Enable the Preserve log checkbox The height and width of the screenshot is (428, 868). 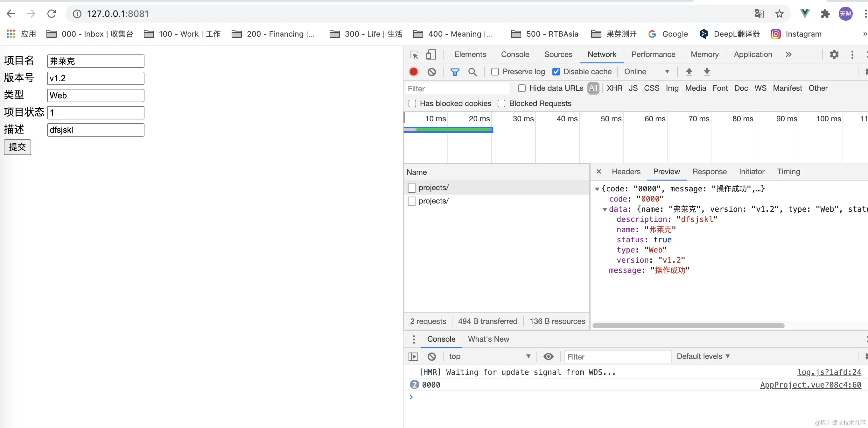click(495, 72)
